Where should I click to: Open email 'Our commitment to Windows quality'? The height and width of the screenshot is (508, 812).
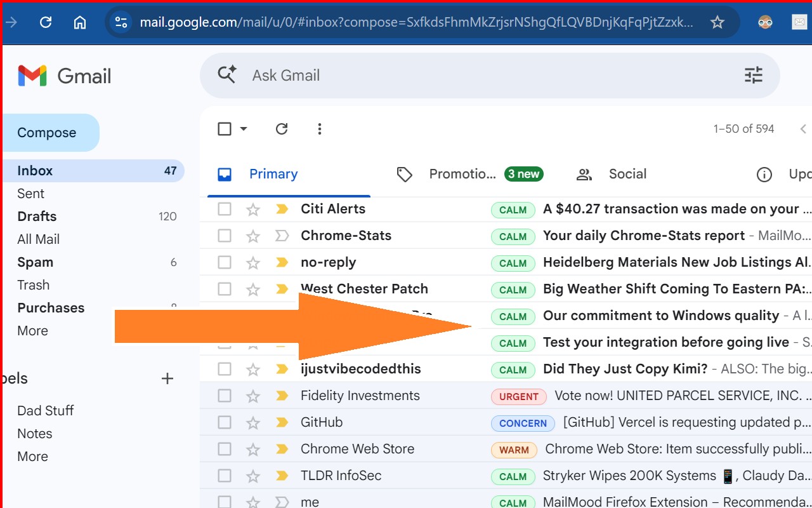pos(661,316)
